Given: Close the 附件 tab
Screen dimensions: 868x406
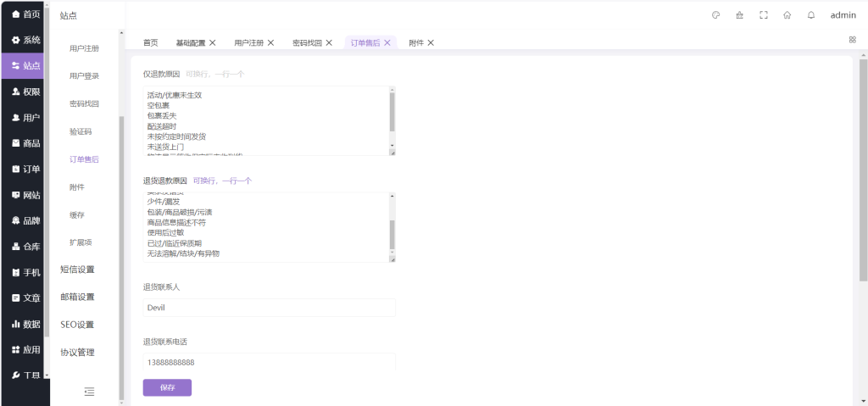Looking at the screenshot, I should [431, 42].
